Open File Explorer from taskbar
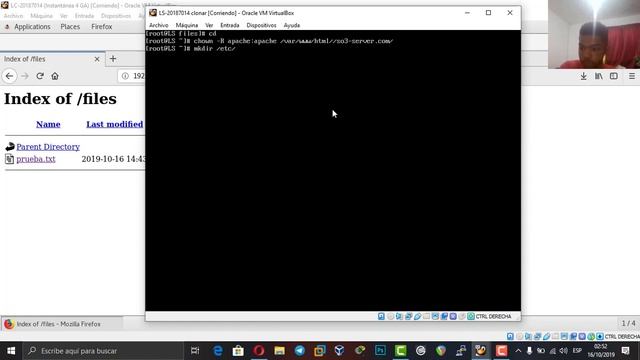The width and height of the screenshot is (640, 360). click(x=279, y=351)
